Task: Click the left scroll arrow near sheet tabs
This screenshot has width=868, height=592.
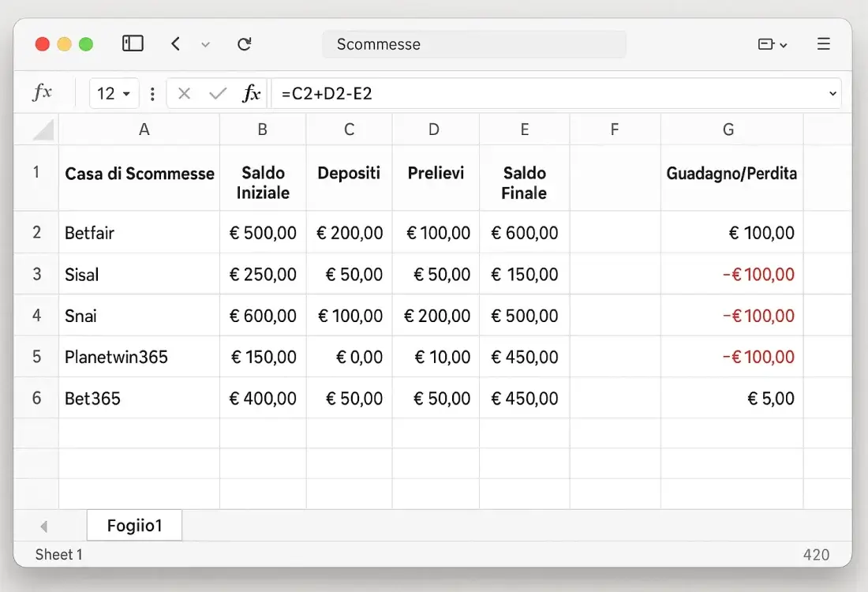Action: click(x=45, y=526)
